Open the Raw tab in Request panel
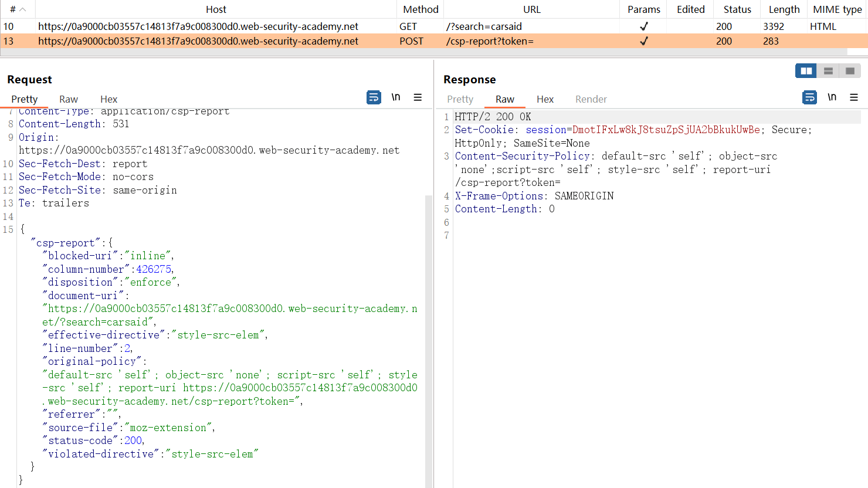The width and height of the screenshot is (868, 488). (x=68, y=99)
